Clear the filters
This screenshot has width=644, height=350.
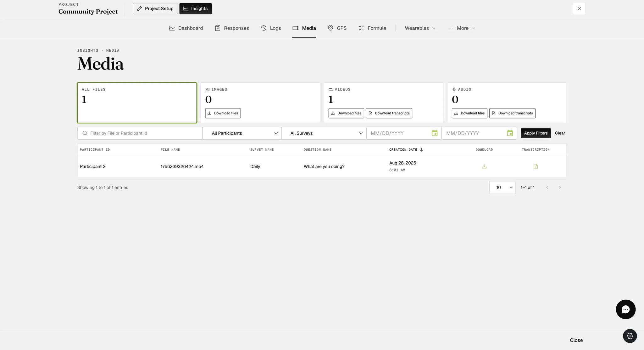pos(560,133)
